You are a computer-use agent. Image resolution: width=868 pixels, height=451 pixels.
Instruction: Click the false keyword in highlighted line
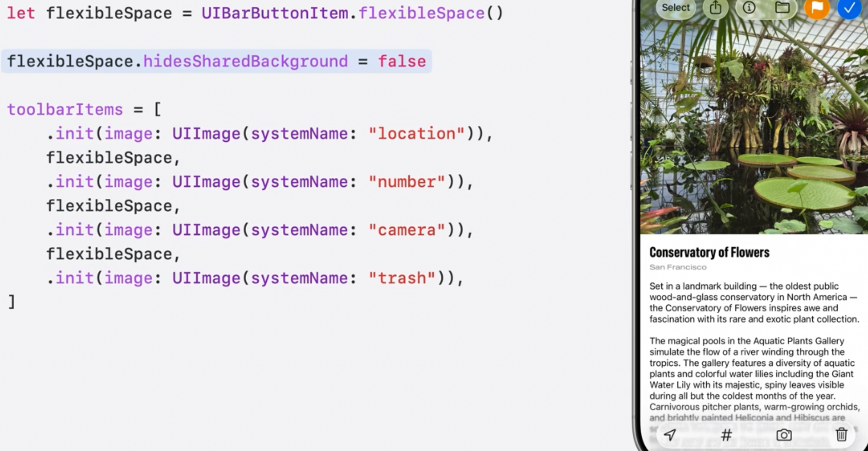point(402,61)
